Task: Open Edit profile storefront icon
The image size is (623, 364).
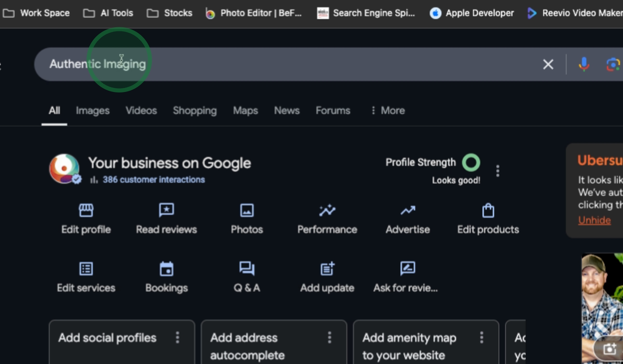Action: (x=86, y=210)
